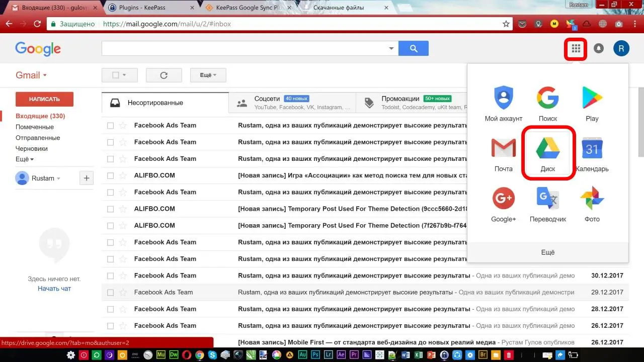Expand the Gmail dropdown menu
This screenshot has width=644, height=362.
(31, 75)
